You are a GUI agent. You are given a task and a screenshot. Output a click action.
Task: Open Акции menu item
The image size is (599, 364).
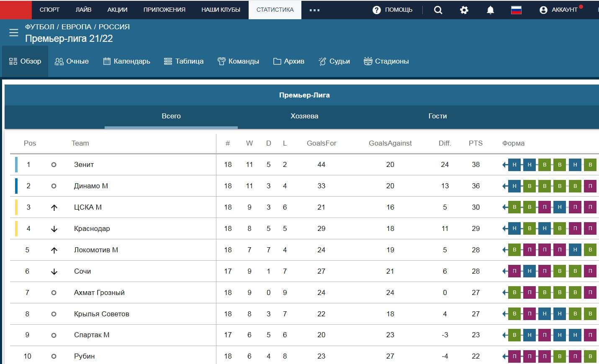point(117,10)
